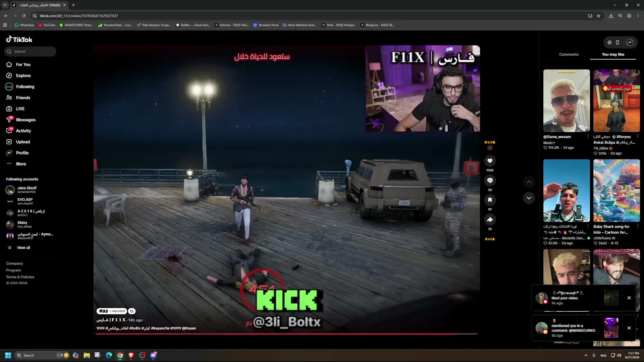View all following accounts
644x362 pixels.
coord(19,248)
